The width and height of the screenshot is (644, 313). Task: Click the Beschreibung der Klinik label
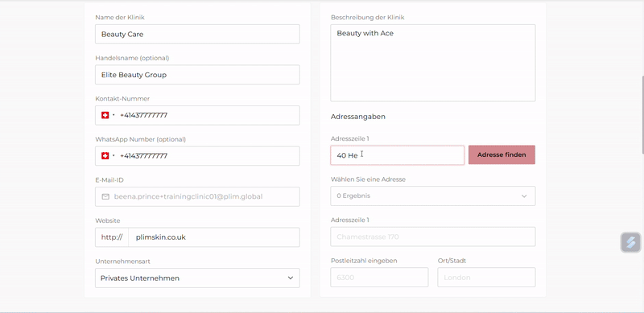[x=368, y=18]
